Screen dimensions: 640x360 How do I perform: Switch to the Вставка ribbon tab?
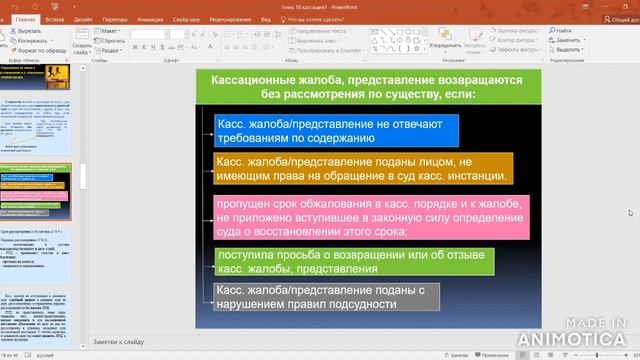(55, 19)
